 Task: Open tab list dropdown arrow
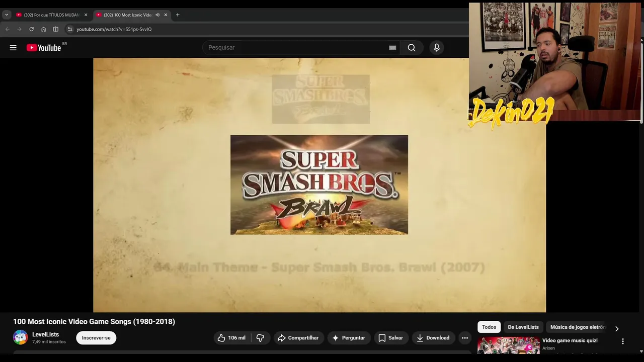click(x=7, y=15)
